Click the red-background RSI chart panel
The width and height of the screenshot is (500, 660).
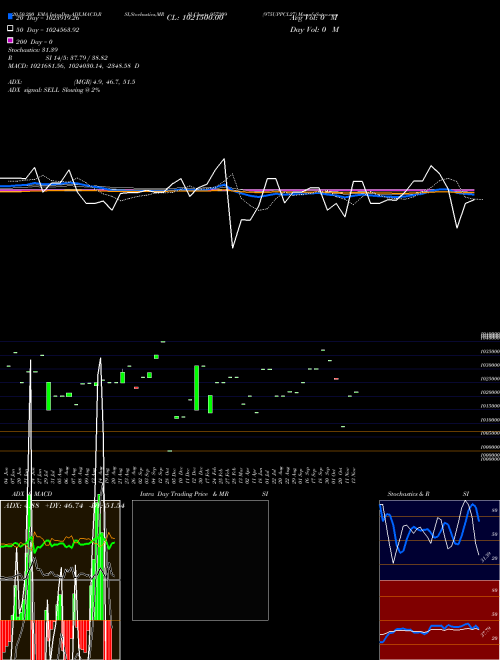(x=439, y=620)
